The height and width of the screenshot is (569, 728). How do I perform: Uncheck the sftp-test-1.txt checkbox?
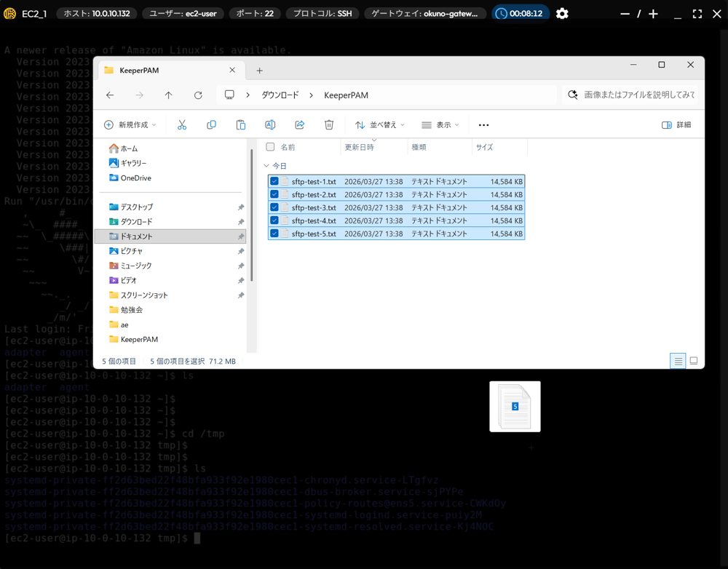pyautogui.click(x=274, y=182)
